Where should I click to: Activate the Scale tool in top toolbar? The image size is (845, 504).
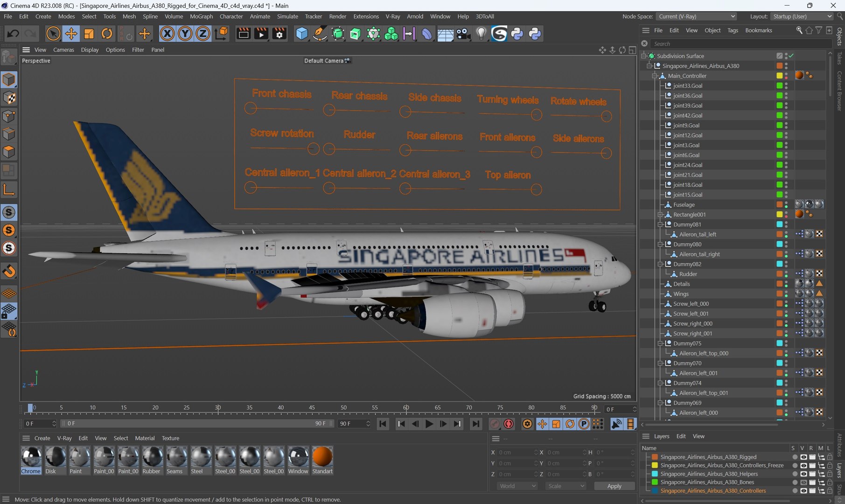89,34
